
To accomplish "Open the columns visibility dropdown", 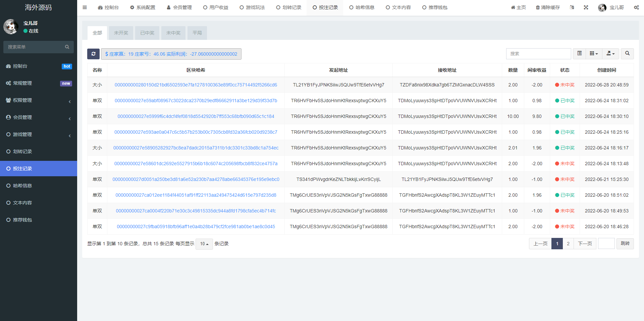I will [594, 54].
